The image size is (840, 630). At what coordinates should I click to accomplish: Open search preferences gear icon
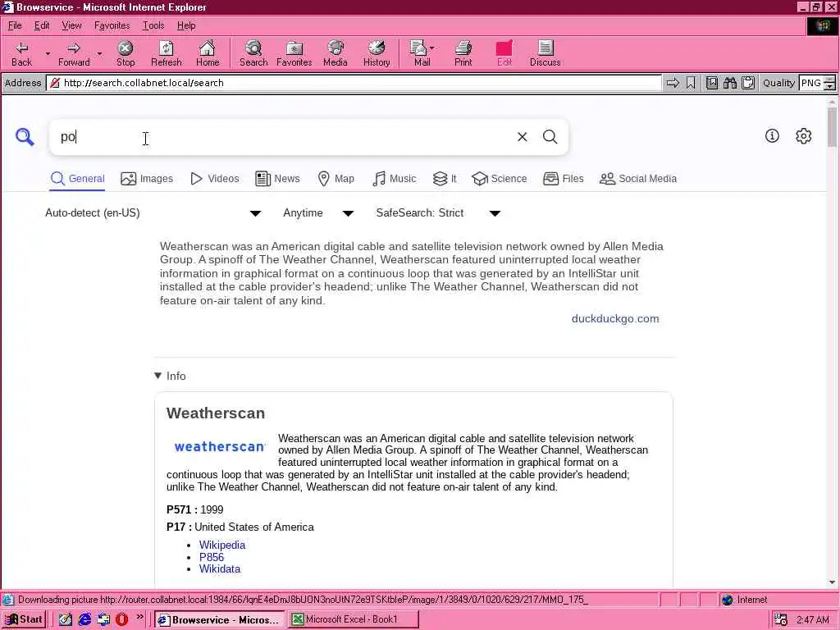[x=804, y=136]
